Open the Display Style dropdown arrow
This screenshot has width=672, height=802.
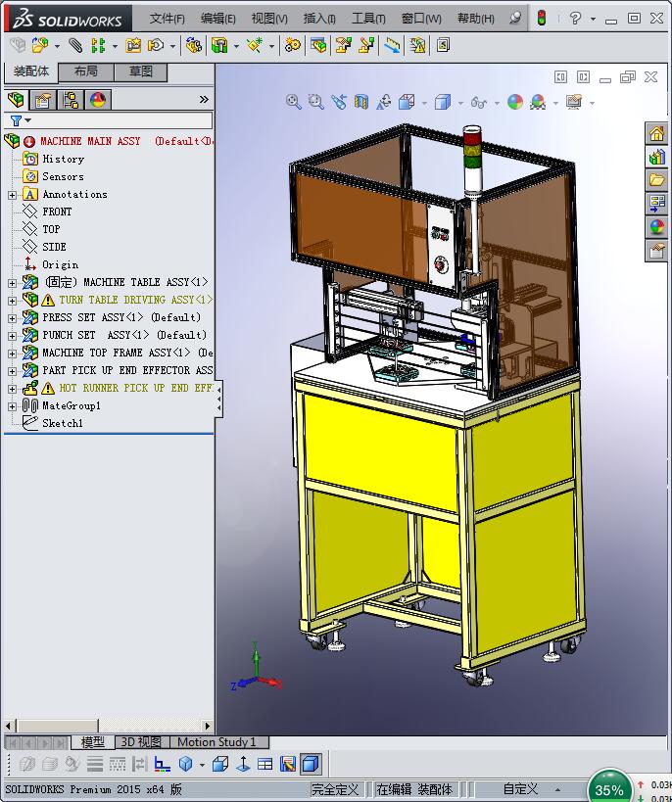[460, 103]
